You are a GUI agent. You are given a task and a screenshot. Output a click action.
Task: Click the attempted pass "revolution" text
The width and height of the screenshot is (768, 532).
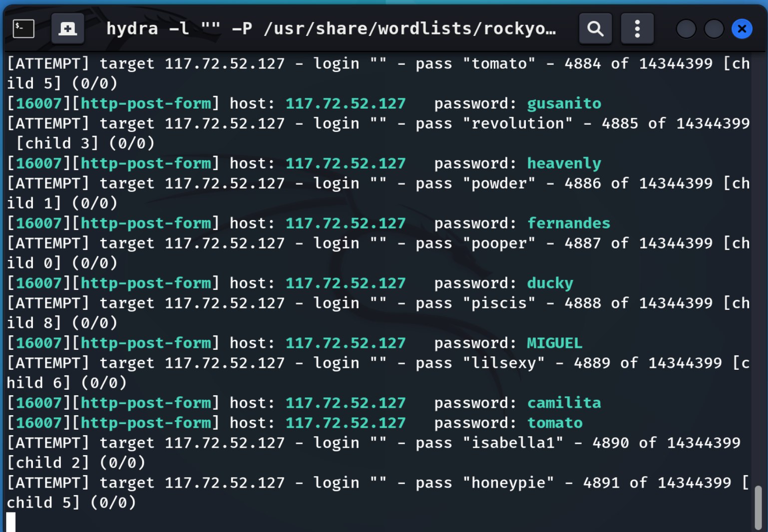[517, 123]
